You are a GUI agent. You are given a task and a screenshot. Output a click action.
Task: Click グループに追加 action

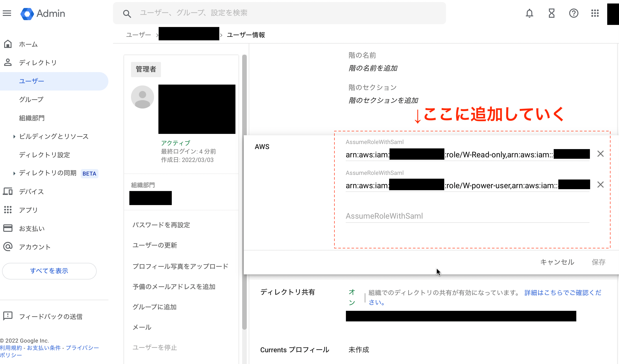tap(155, 307)
